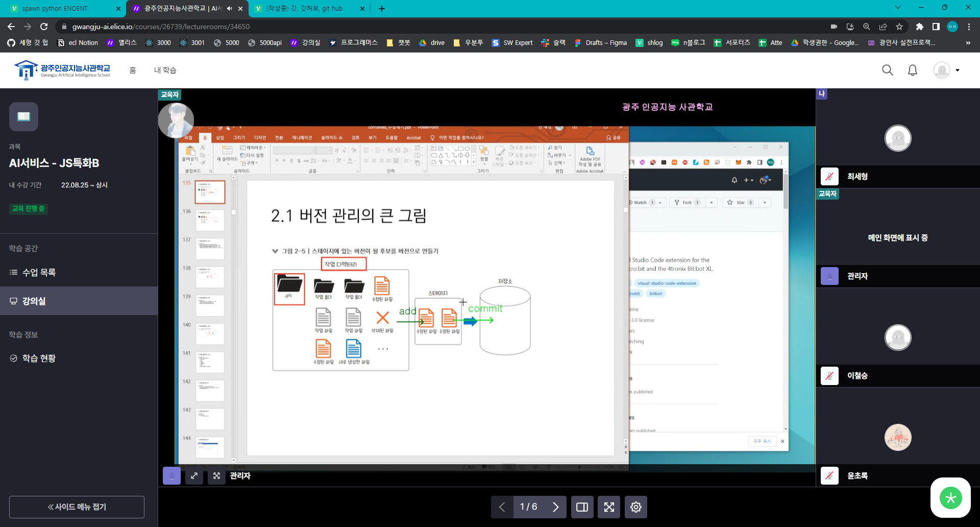Click muted mic icon beside 최세형

point(829,176)
